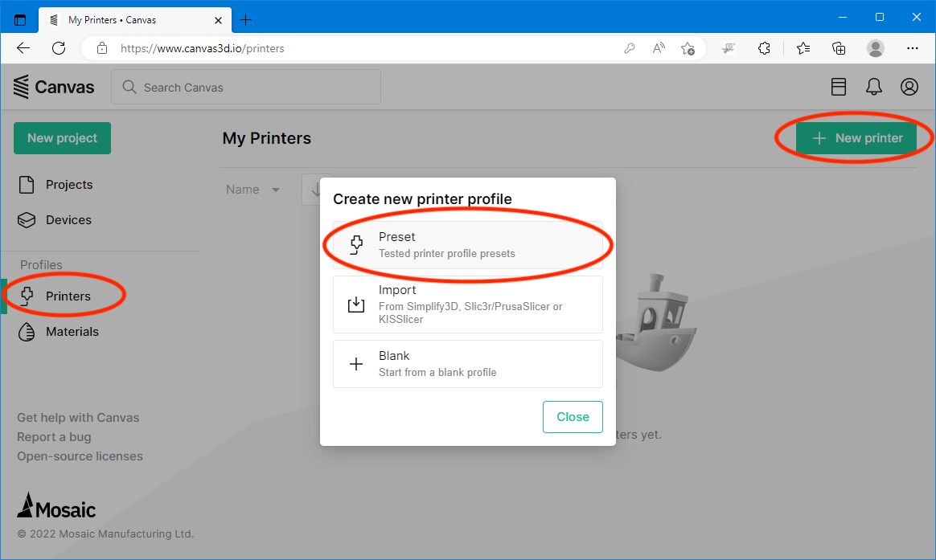
Task: Open Report a bug link
Action: pyautogui.click(x=54, y=436)
